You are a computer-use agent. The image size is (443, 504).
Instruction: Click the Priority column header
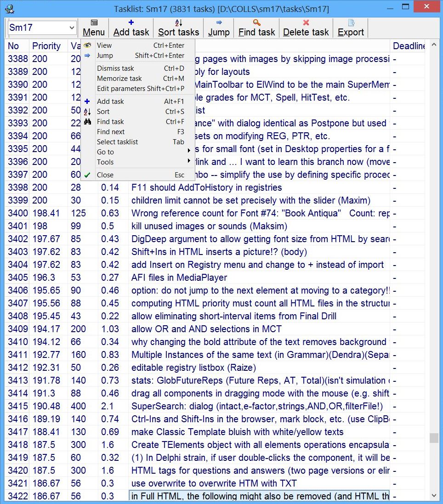pos(46,46)
